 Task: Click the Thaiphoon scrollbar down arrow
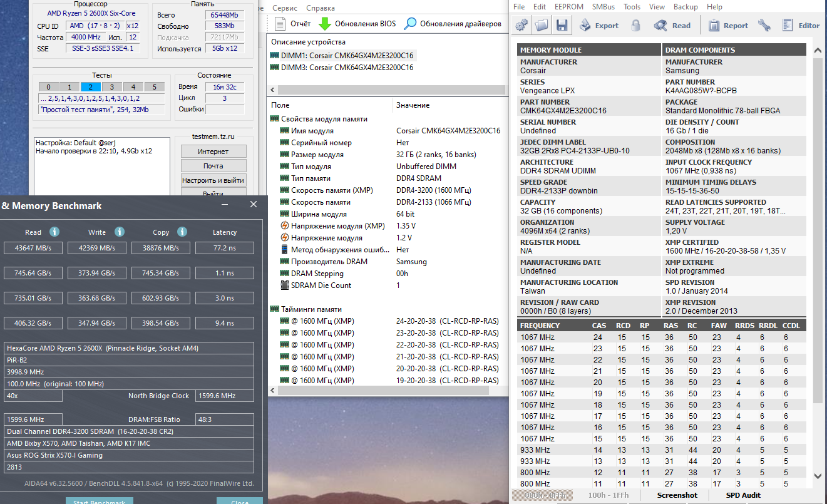tap(818, 476)
